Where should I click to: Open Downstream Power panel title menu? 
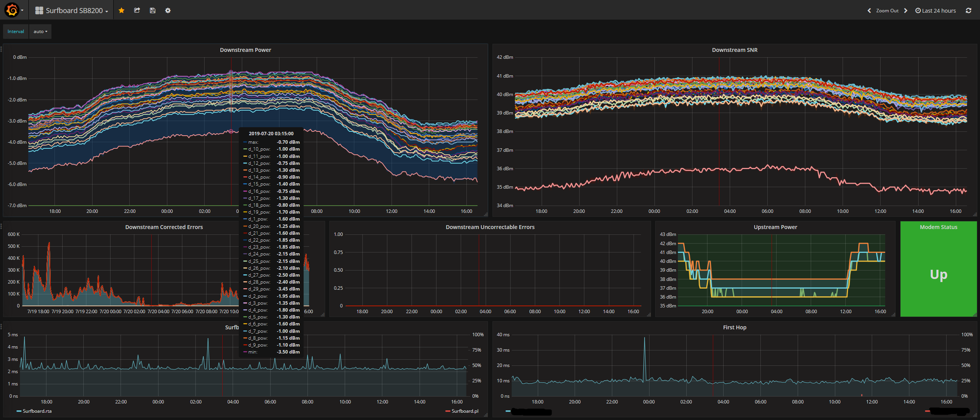[245, 50]
